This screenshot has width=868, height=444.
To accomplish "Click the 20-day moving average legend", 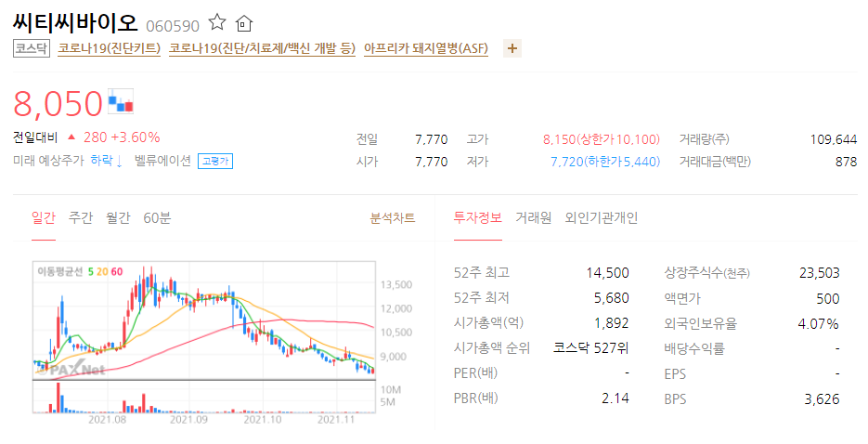I will (102, 272).
